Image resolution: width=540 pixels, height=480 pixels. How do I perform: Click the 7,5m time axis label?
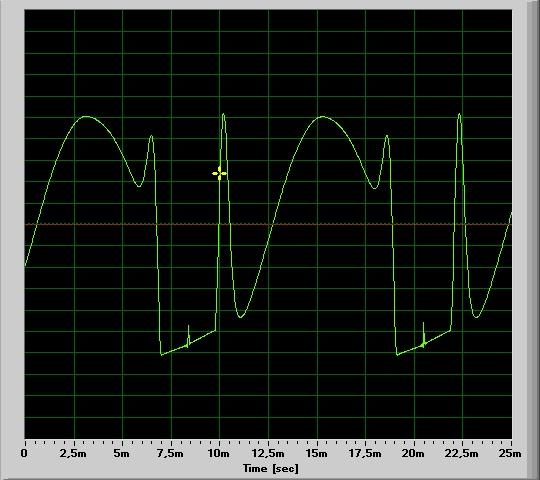click(x=170, y=453)
